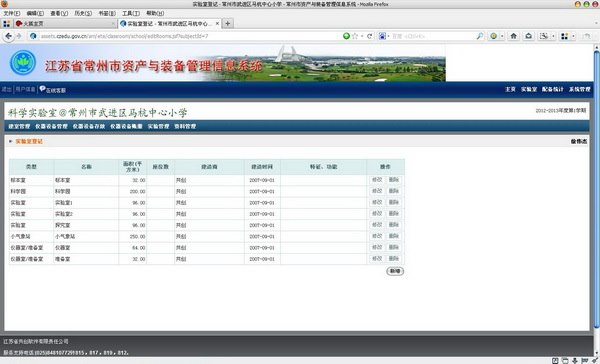
Task: Open the 工具(T) menu
Action: click(131, 13)
